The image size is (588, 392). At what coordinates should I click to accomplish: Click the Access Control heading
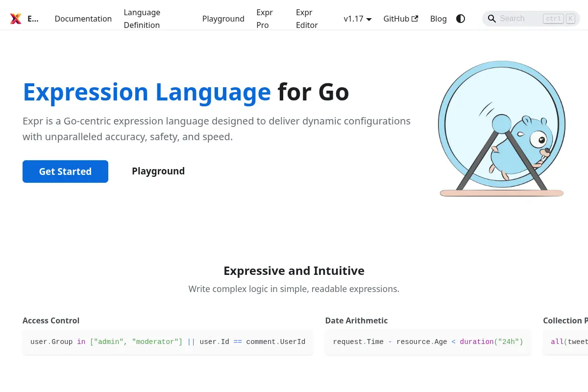(51, 320)
